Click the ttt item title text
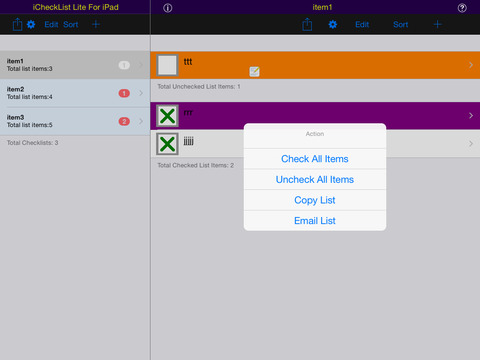 point(188,62)
